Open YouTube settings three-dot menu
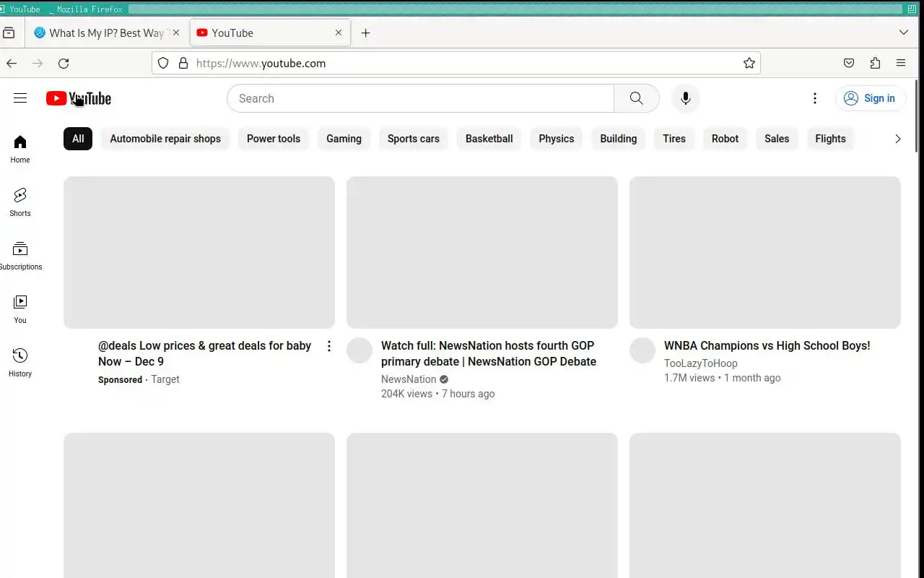This screenshot has width=924, height=578. [x=815, y=98]
